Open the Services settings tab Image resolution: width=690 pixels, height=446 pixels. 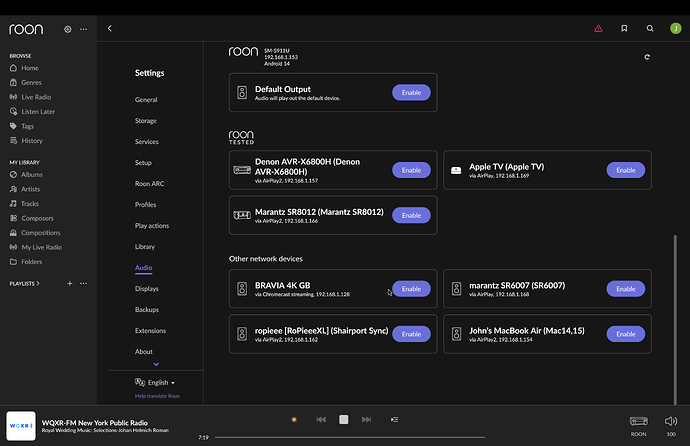(x=147, y=142)
